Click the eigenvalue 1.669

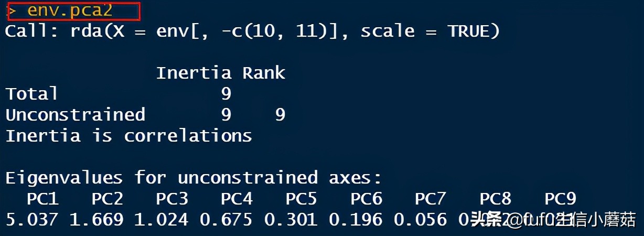pyautogui.click(x=96, y=219)
